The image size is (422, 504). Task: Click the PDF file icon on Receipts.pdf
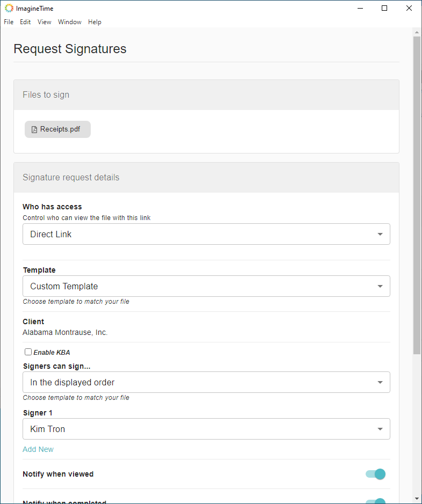pyautogui.click(x=34, y=129)
